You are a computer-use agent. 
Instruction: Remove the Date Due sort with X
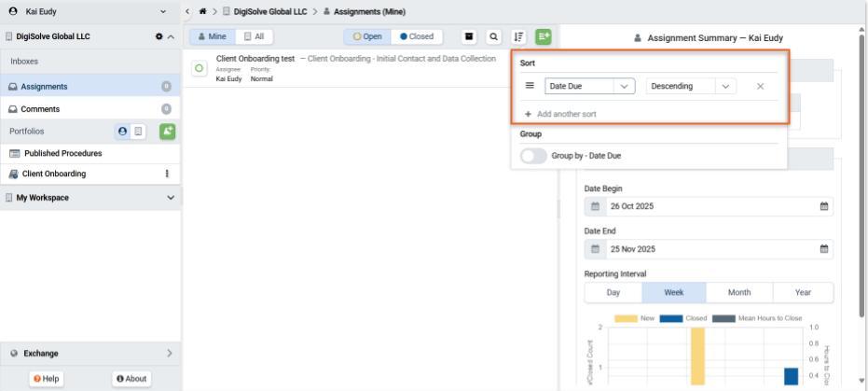point(760,86)
